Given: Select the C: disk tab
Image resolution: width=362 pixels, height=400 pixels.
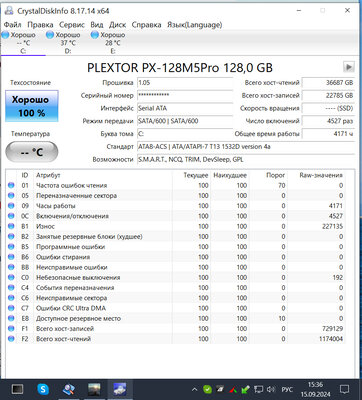Looking at the screenshot, I should 23,43.
